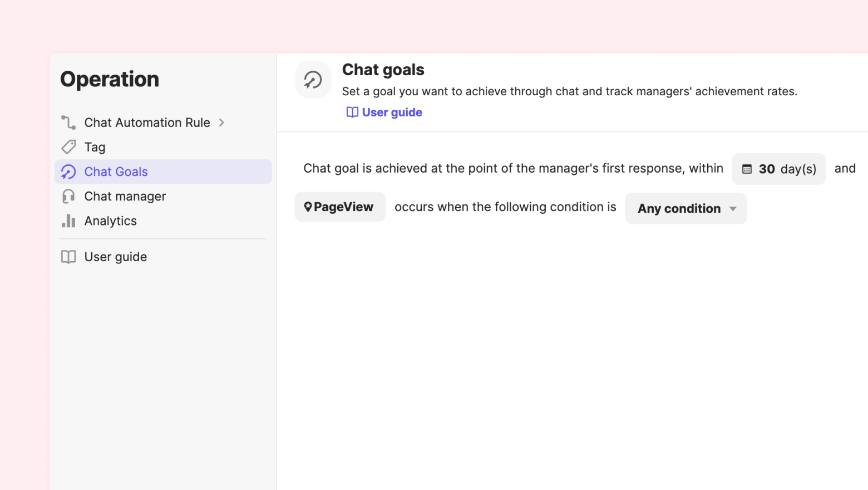The width and height of the screenshot is (868, 490).
Task: Click the calendar icon beside 30 day(s)
Action: pos(747,169)
